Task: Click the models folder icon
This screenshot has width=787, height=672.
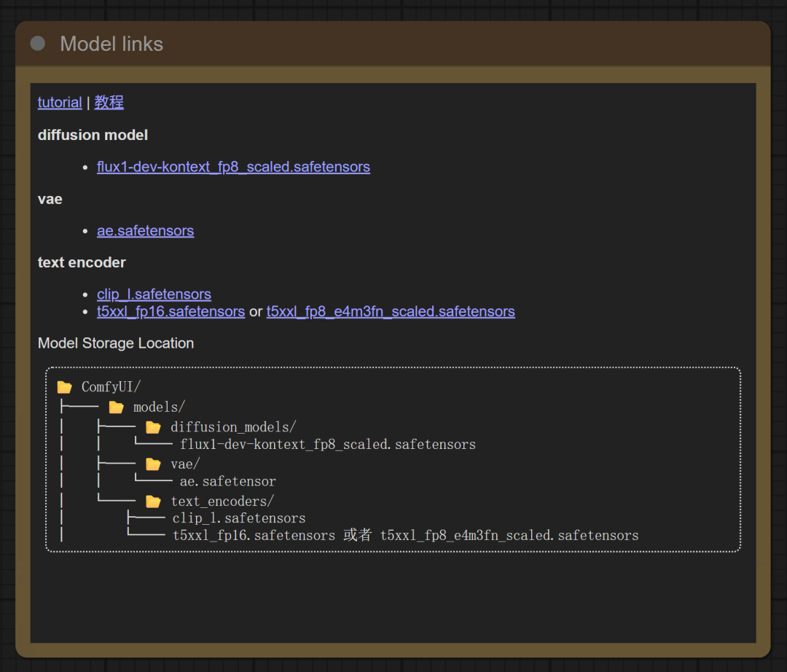Action: click(117, 406)
